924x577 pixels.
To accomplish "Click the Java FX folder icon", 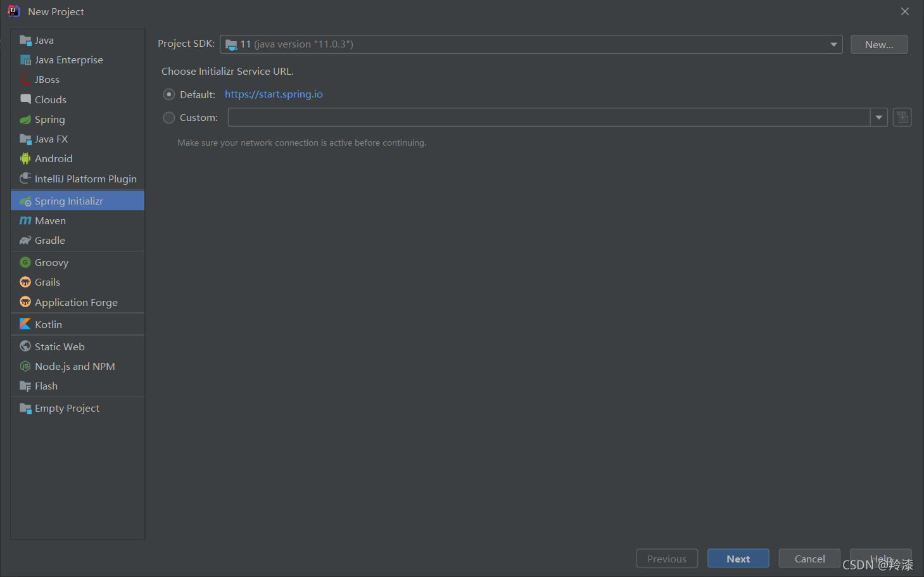I will [25, 139].
